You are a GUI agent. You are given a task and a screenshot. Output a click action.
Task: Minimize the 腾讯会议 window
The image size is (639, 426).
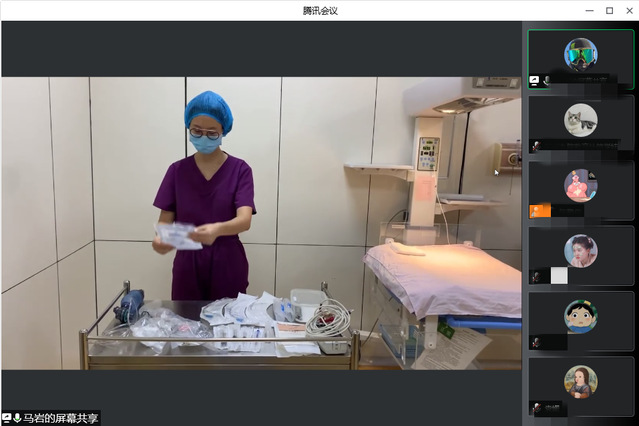point(586,10)
